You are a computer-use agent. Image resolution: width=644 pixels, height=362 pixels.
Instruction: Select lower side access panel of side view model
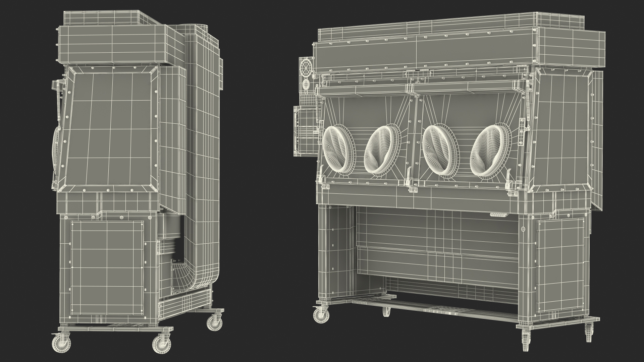[x=107, y=268]
